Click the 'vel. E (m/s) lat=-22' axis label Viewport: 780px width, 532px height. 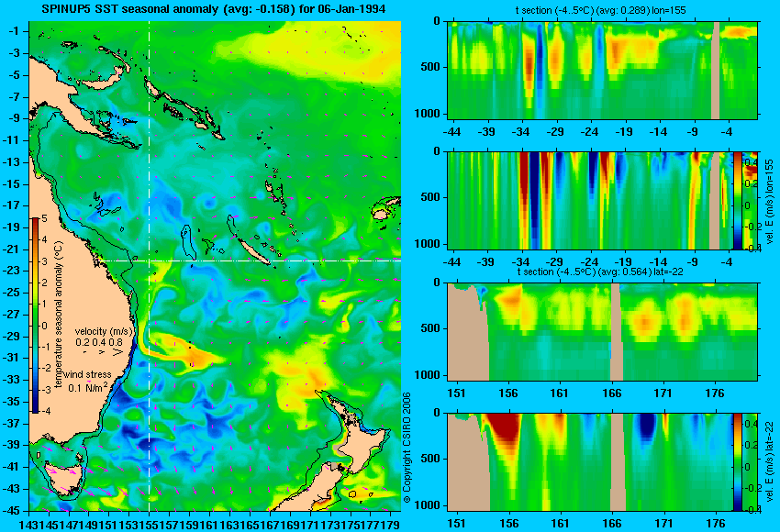pyautogui.click(x=770, y=462)
